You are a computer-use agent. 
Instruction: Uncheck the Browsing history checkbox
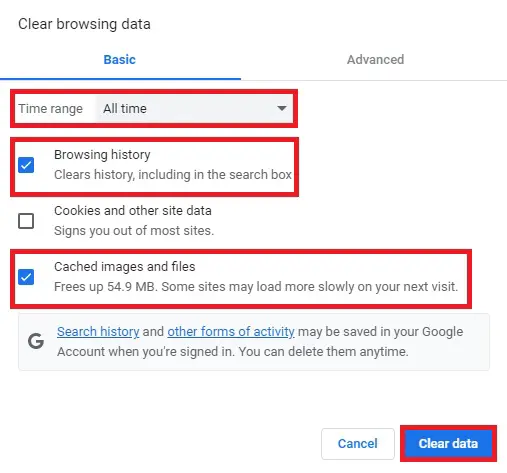click(x=26, y=165)
